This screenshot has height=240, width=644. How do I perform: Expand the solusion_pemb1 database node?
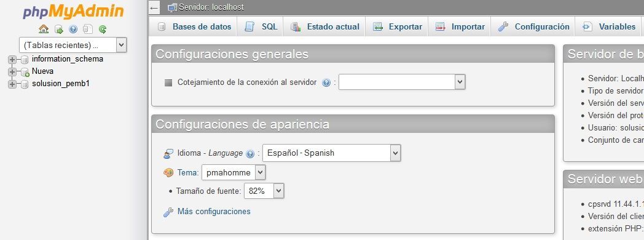point(12,84)
